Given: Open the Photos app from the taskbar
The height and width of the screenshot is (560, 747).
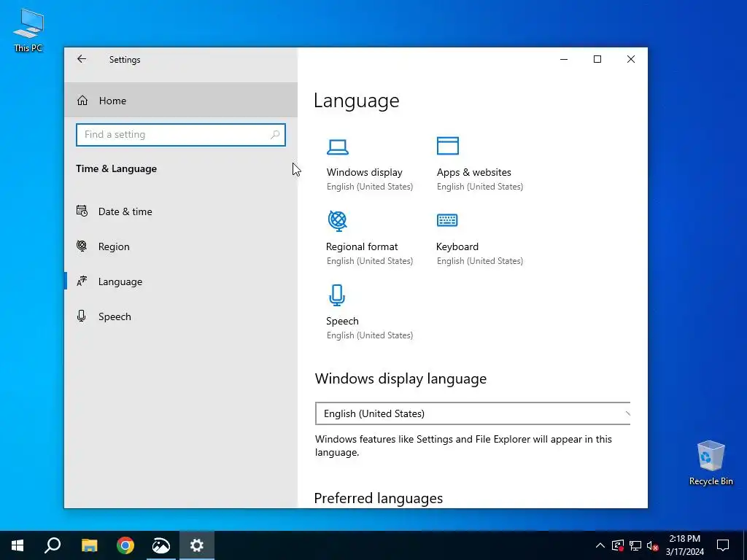Looking at the screenshot, I should click(x=161, y=545).
